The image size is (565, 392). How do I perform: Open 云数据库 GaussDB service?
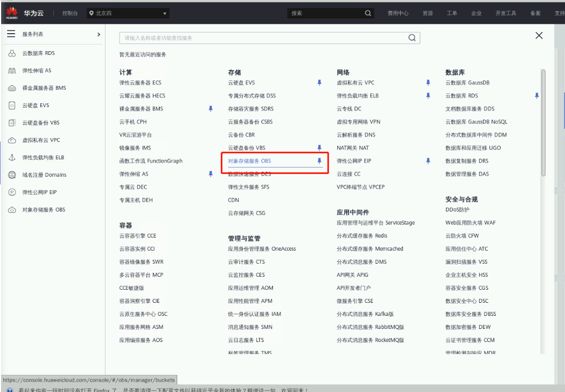467,83
